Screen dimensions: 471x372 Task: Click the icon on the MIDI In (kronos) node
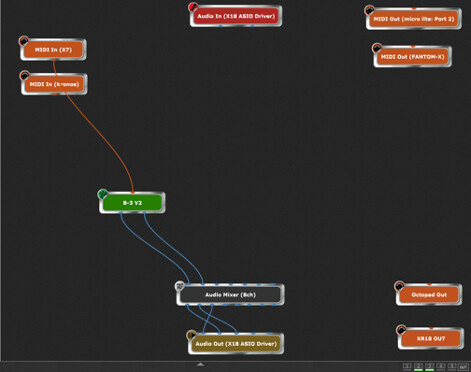click(25, 76)
